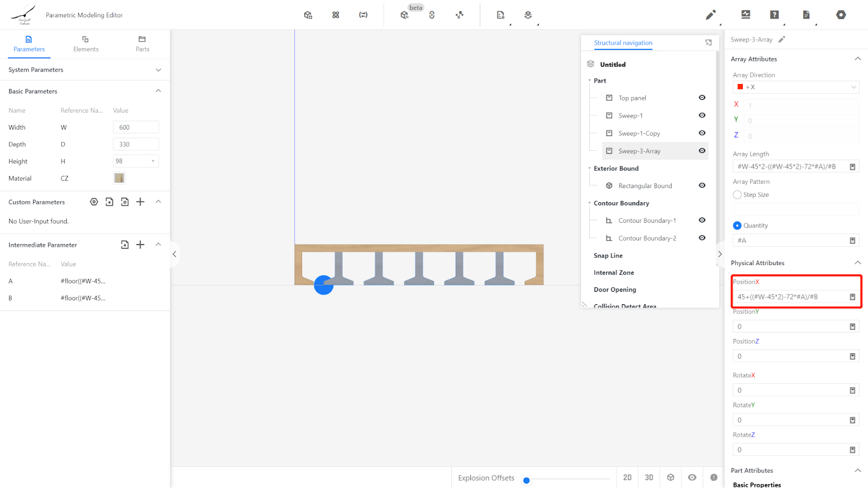Open the Parts tab
The width and height of the screenshot is (868, 488).
[x=142, y=43]
